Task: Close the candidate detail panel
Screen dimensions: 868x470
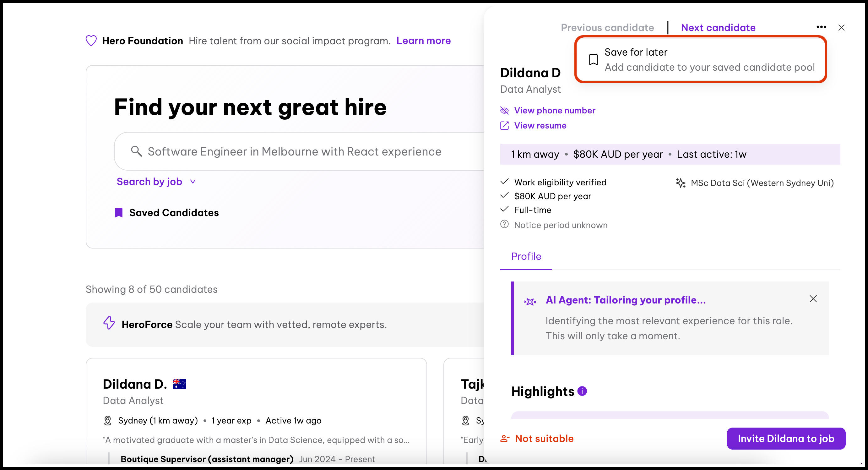Action: (841, 28)
